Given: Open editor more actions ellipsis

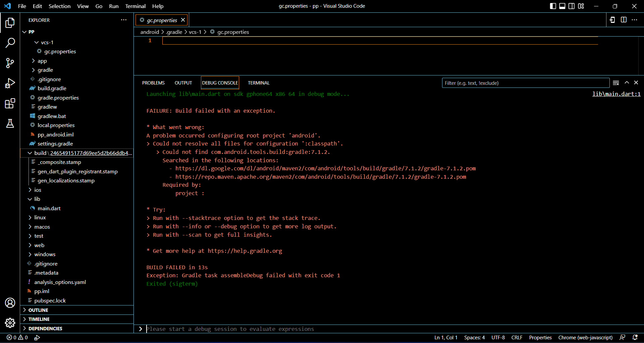Looking at the screenshot, I should [x=634, y=20].
